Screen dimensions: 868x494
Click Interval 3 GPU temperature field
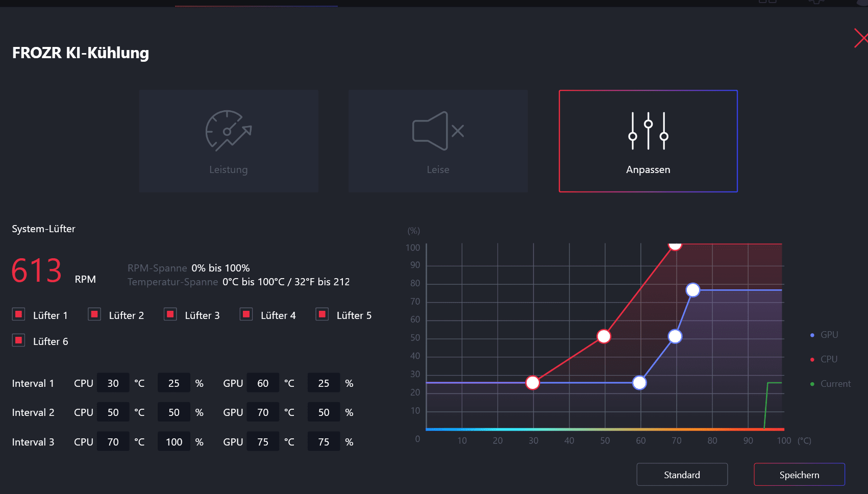(x=263, y=442)
